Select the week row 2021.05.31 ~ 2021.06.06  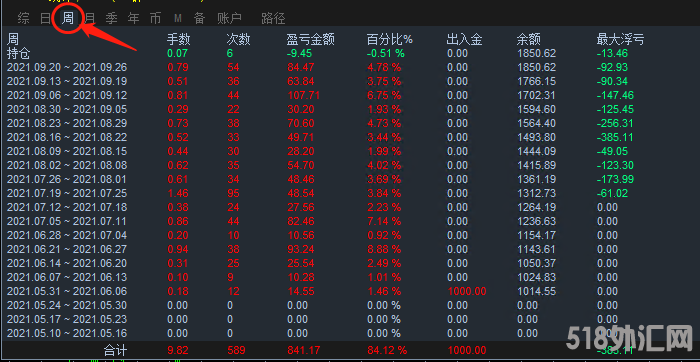pyautogui.click(x=67, y=291)
